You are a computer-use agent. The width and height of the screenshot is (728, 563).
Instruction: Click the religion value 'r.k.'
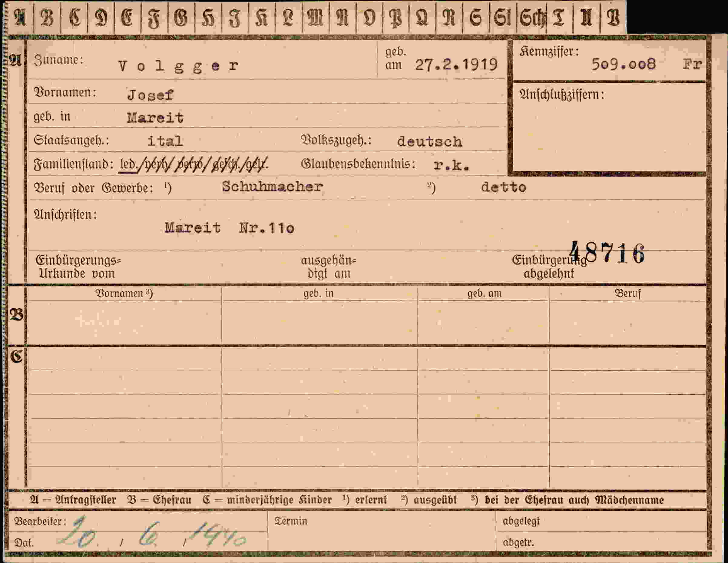(451, 165)
